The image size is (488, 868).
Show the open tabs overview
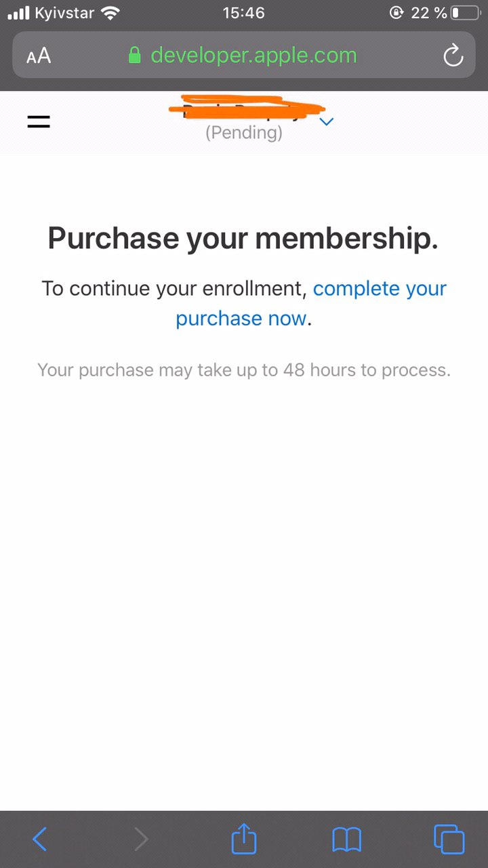click(x=449, y=840)
